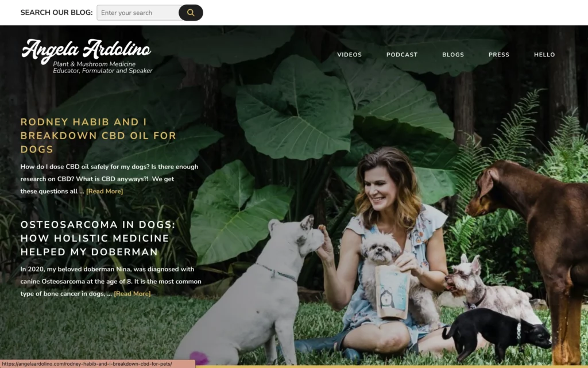Open the Videos menu item
Viewport: 588px width, 368px height.
click(x=349, y=55)
